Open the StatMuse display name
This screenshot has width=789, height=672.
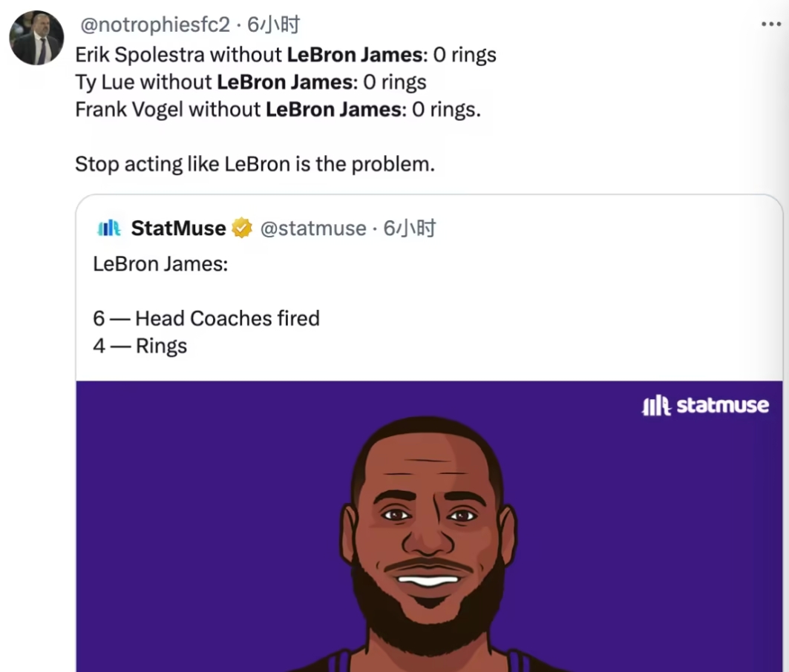pyautogui.click(x=178, y=228)
